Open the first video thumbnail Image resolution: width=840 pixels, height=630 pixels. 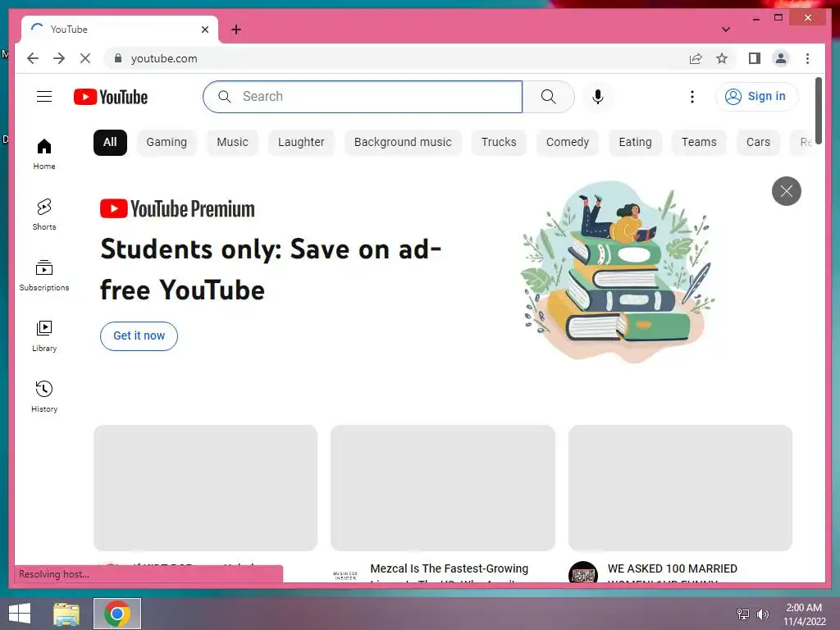tap(206, 487)
